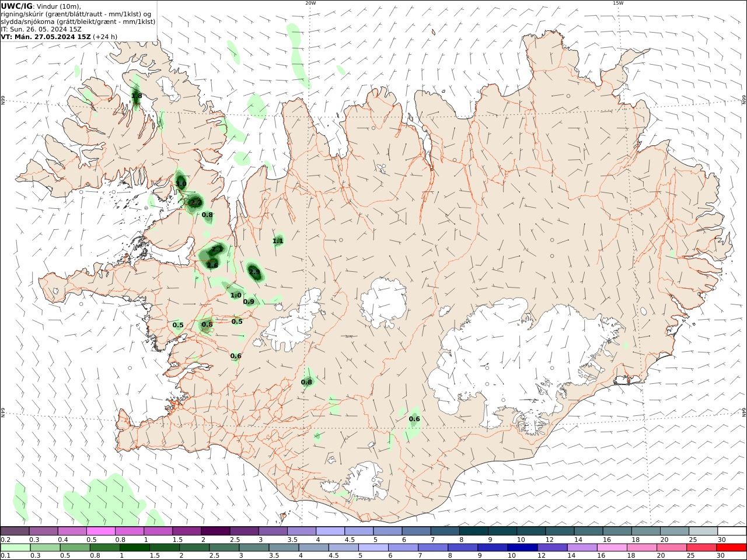This screenshot has height=560, width=747.
Task: Click the 3.0 precipitation value on the map
Action: 181,184
